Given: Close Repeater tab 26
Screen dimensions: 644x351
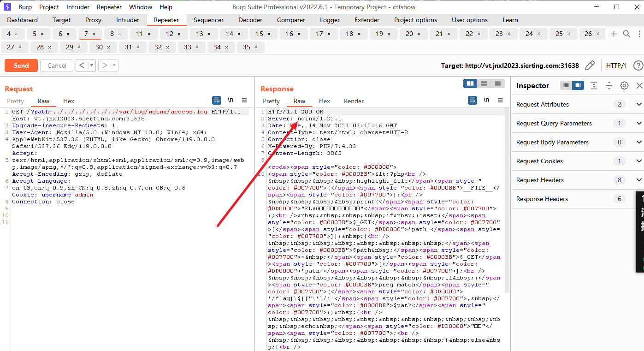Looking at the screenshot, I should [x=598, y=34].
